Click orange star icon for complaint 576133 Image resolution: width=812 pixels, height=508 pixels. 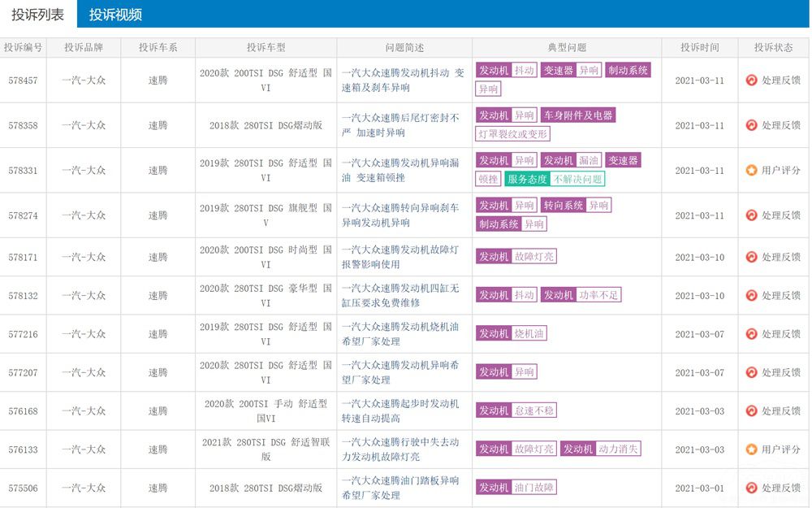pyautogui.click(x=751, y=449)
